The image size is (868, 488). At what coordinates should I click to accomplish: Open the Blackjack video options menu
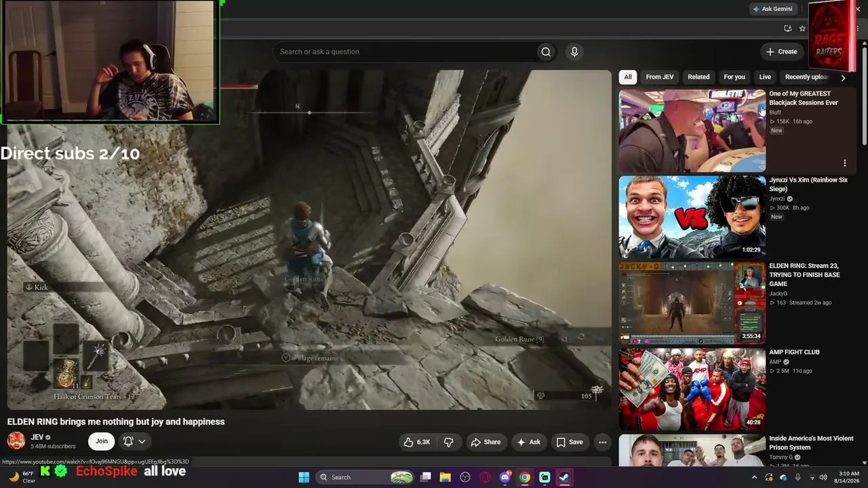coord(845,163)
